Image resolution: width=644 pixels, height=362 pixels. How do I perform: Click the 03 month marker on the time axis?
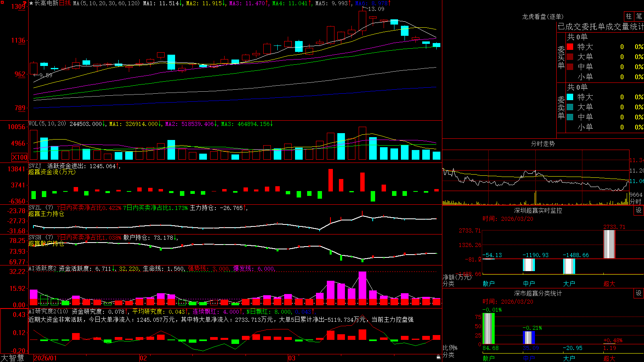pos(292,358)
